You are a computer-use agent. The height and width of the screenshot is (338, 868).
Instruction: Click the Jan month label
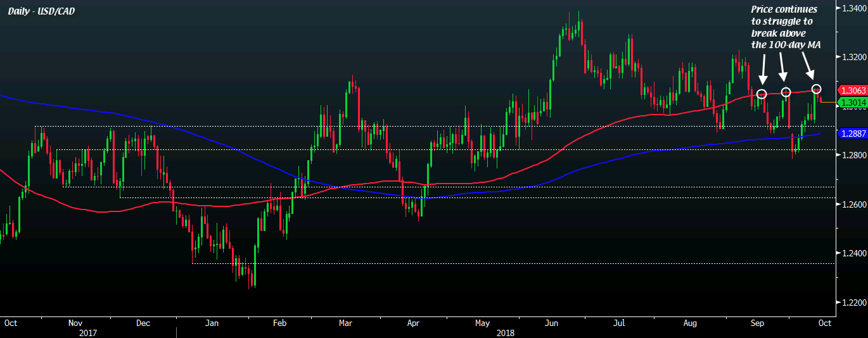coord(212,323)
